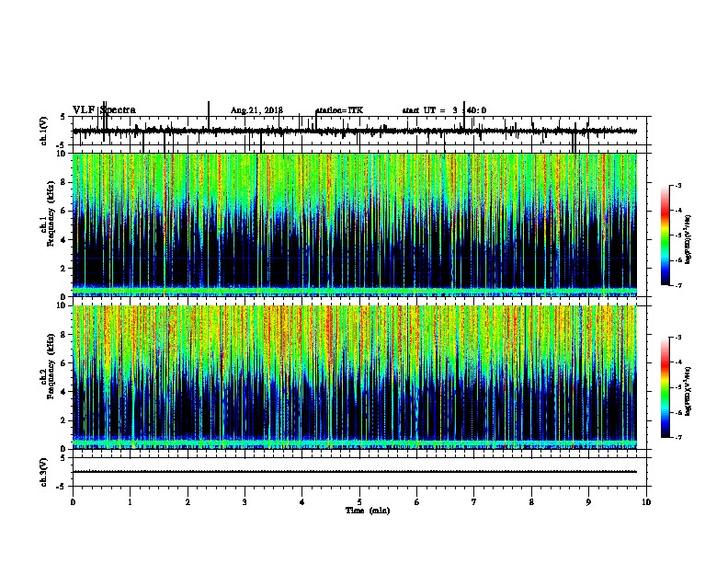Click the '-7' tick on ch.1 colorbar

click(678, 285)
